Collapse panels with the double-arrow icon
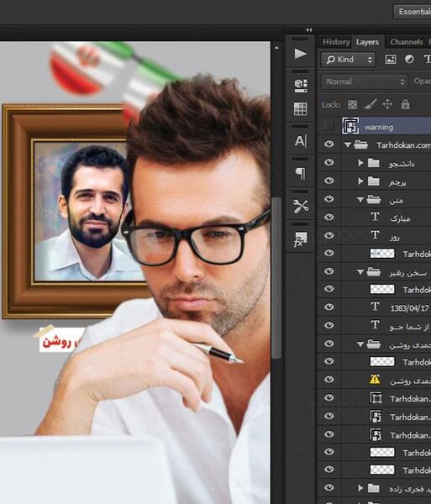This screenshot has width=431, height=504. 309,30
